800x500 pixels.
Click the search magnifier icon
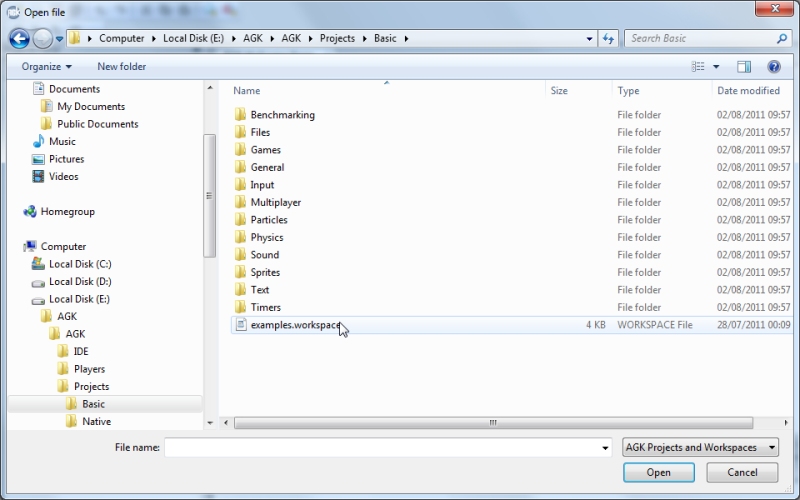pos(782,38)
